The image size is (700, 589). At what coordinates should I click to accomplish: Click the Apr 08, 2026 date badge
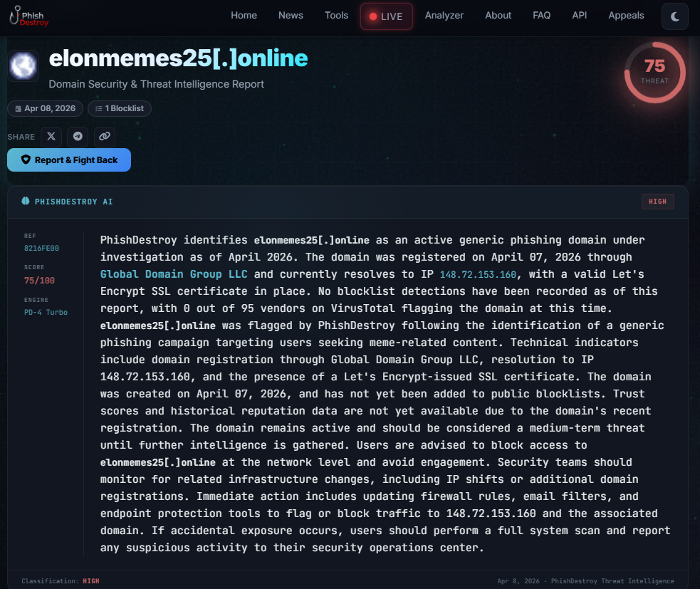45,108
